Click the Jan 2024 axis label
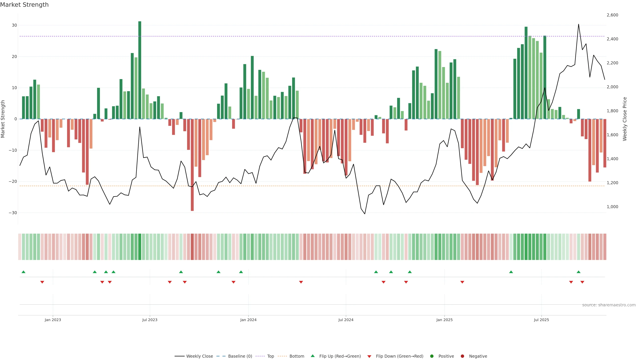This screenshot has width=644, height=362. (x=248, y=320)
